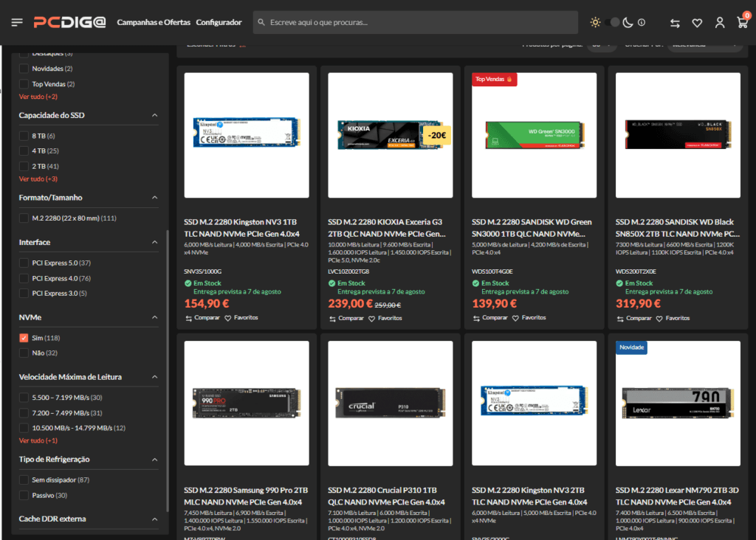The image size is (756, 540).
Task: Open SSD Kingston NV3 1TB product title
Action: click(241, 228)
